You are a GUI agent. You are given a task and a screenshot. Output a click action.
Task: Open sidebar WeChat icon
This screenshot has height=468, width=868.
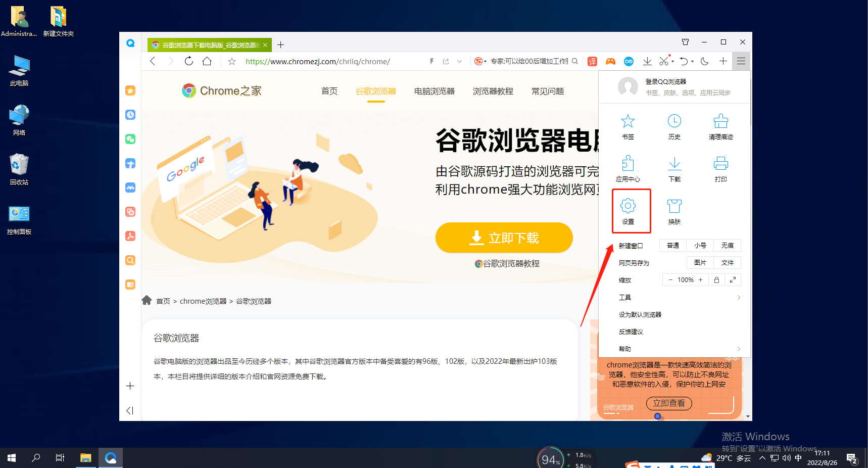(x=130, y=139)
